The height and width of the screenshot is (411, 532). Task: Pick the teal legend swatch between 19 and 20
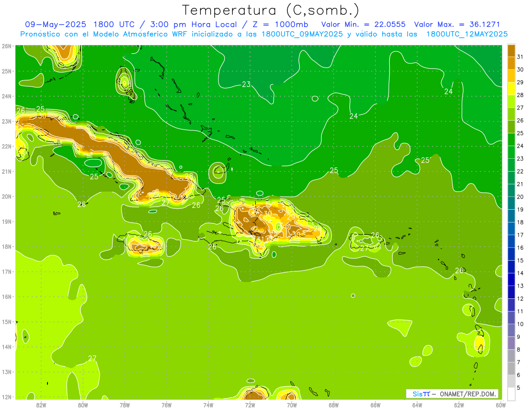pyautogui.click(x=512, y=203)
